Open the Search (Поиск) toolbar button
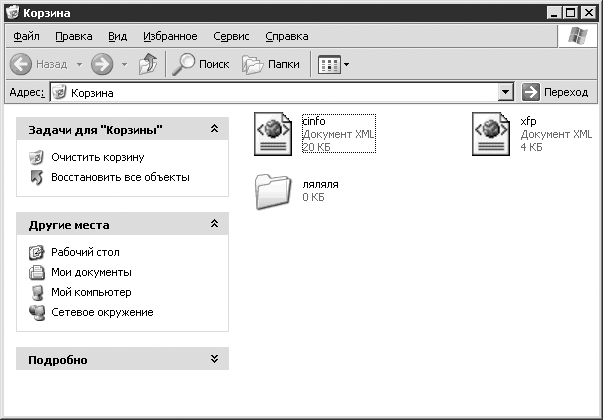 pyautogui.click(x=200, y=64)
